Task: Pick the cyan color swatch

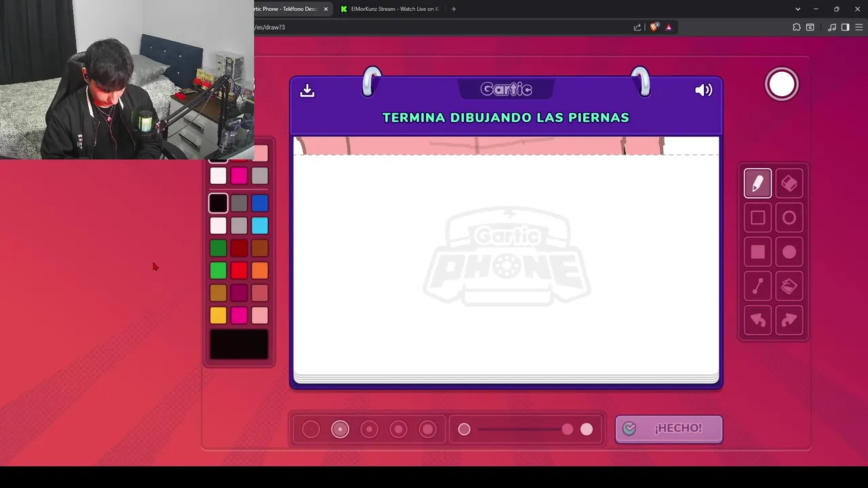Action: point(260,226)
